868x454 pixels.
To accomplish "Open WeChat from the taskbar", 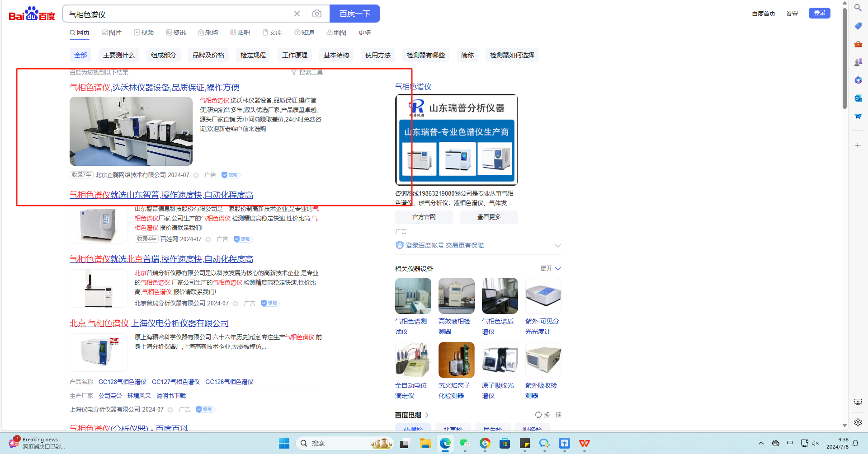I will (465, 443).
